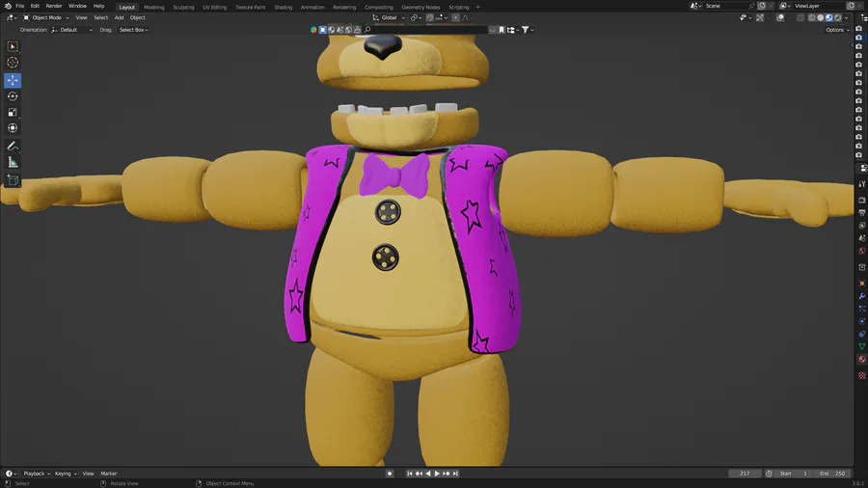Open the Collection properties tab
The image size is (868, 488).
[x=862, y=267]
